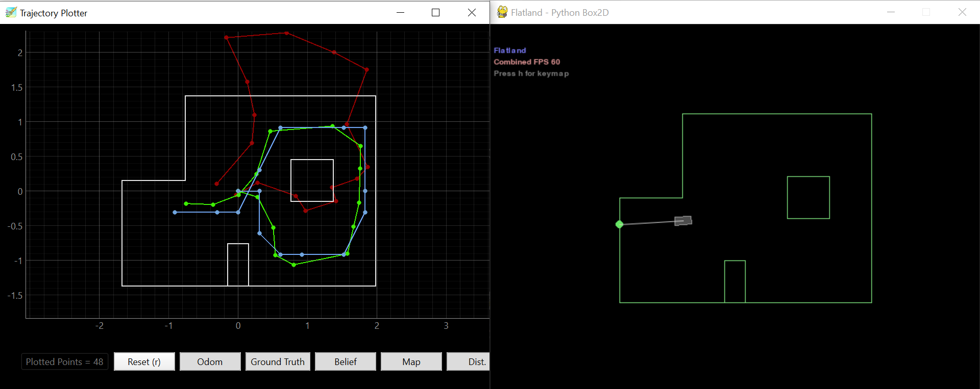Click the x-axis tick label 3
Viewport: 980px width, 389px height.
(x=446, y=326)
